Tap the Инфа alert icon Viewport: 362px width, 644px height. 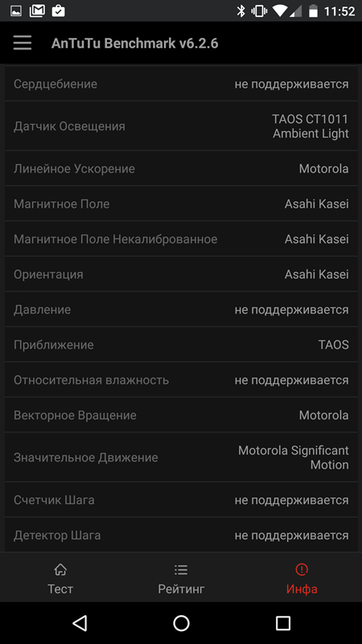(x=302, y=569)
